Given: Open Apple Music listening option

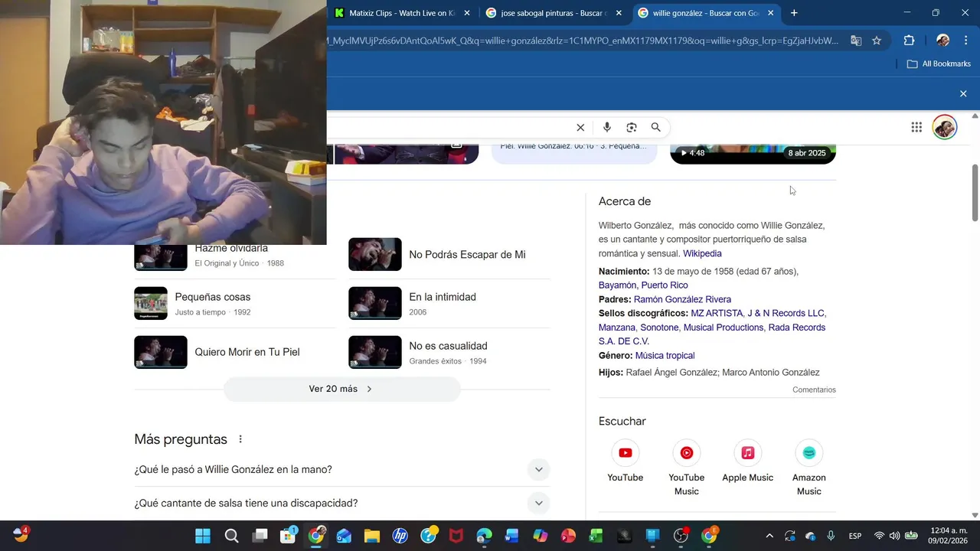Looking at the screenshot, I should (748, 462).
